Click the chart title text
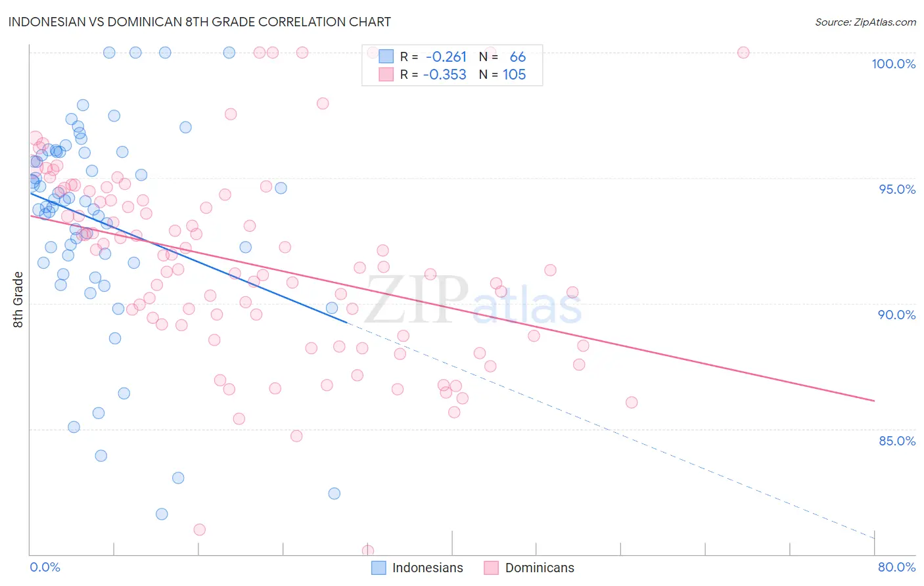 [x=199, y=22]
